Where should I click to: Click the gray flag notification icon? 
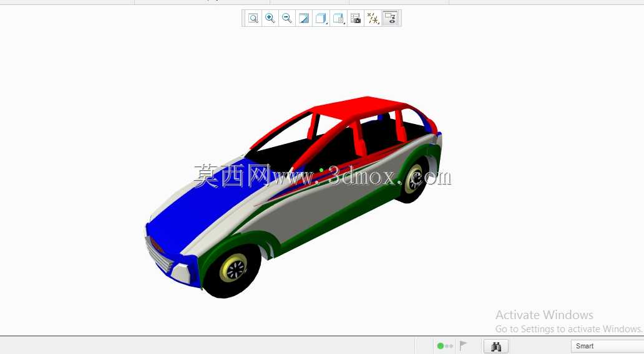point(463,345)
